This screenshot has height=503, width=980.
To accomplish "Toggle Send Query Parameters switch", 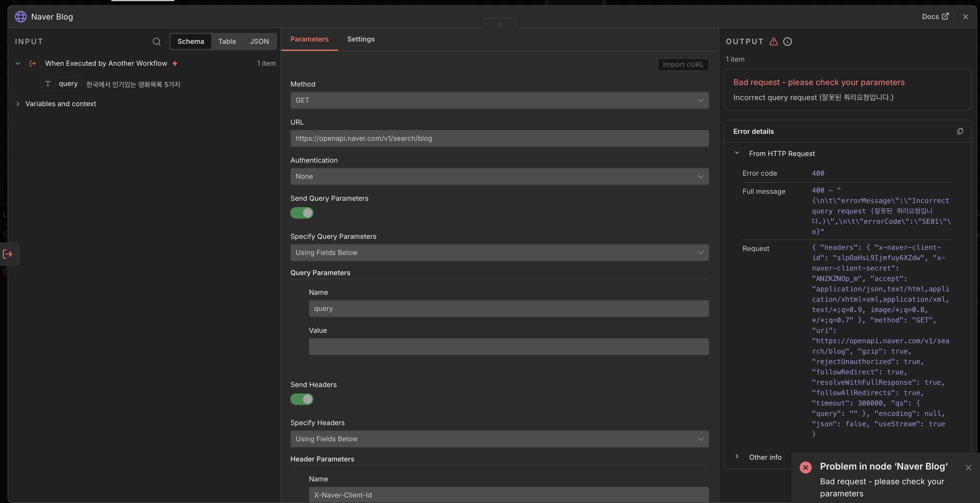I will point(302,213).
